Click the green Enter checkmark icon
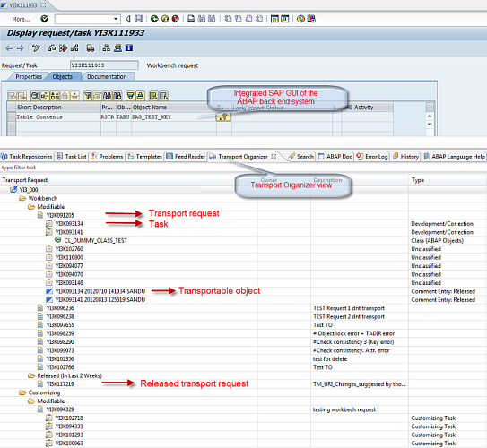This screenshot has height=448, width=487. [45, 19]
